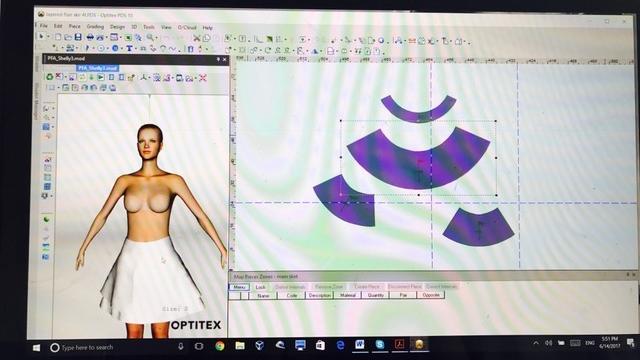The image size is (640, 360).
Task: Click the Open folder icon
Action: pyautogui.click(x=68, y=37)
